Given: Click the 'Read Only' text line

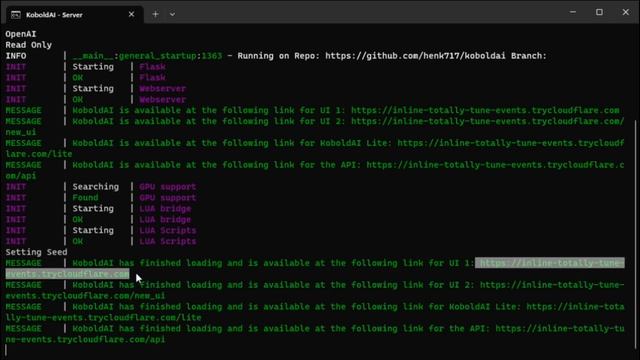Looking at the screenshot, I should coord(29,45).
